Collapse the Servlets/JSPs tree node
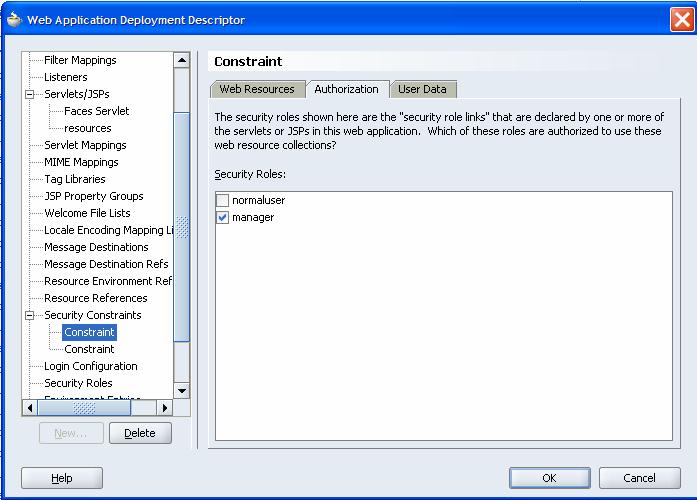 pos(30,94)
